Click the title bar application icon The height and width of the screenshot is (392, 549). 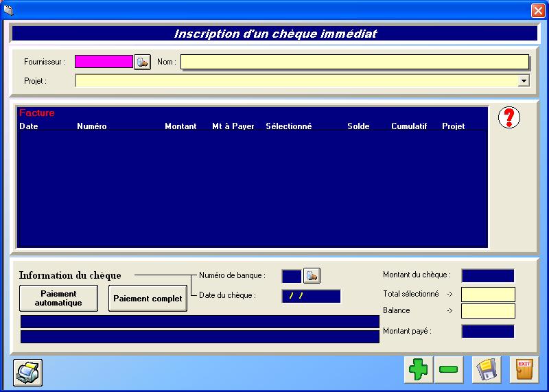8,10
